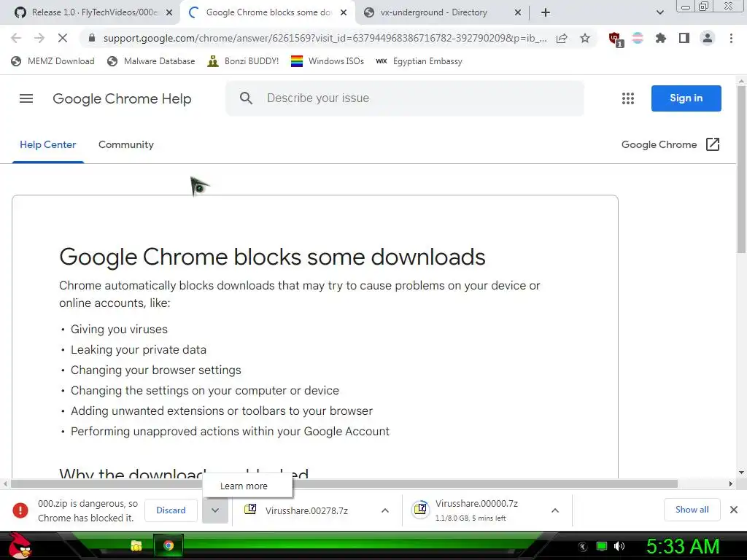The image size is (747, 560).
Task: Open the volume speaker tray icon
Action: coord(619,546)
